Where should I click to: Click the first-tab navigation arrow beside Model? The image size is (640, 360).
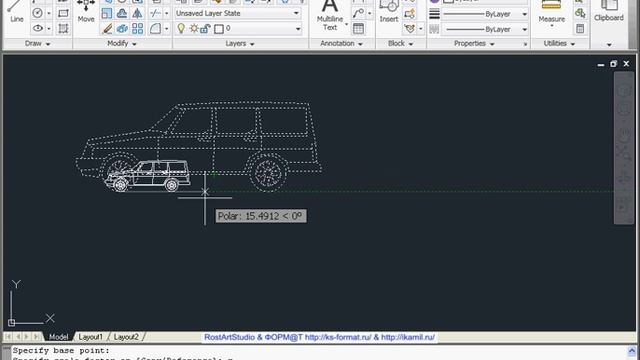[8, 337]
